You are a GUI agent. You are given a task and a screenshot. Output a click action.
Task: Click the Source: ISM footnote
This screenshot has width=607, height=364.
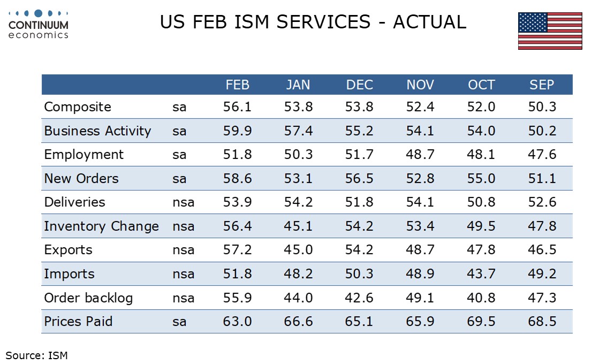coord(37,355)
